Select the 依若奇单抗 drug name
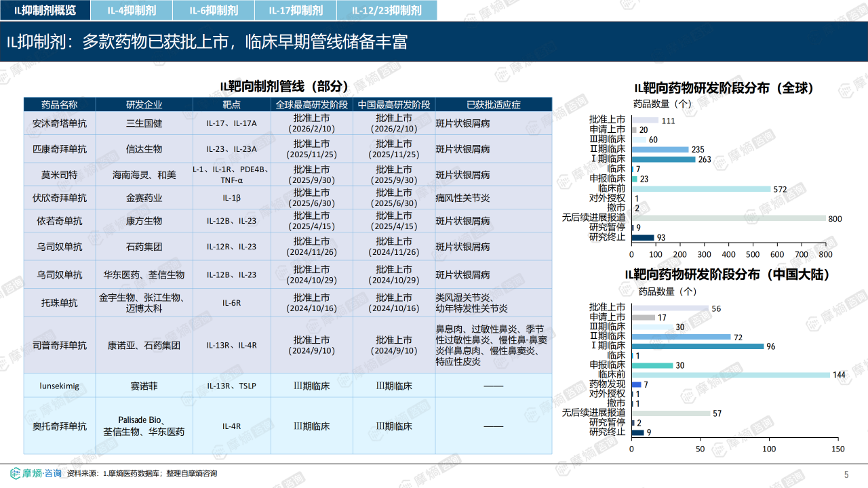Screen dimensions: 868x488 tap(60, 221)
